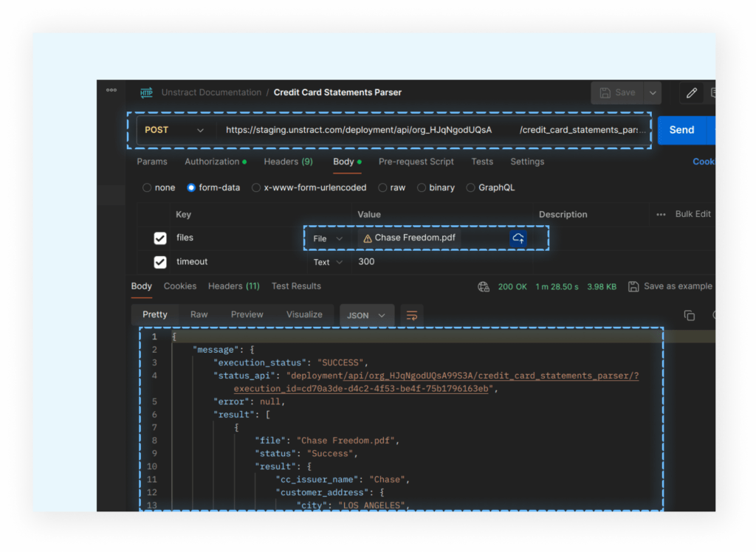
Task: Click the Send button
Action: [x=683, y=129]
